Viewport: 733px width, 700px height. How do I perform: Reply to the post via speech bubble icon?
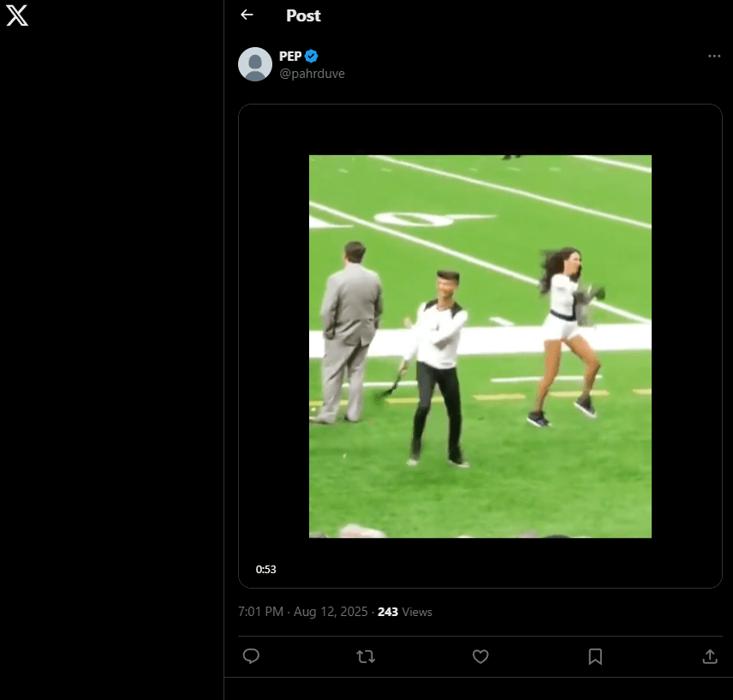[x=251, y=656]
